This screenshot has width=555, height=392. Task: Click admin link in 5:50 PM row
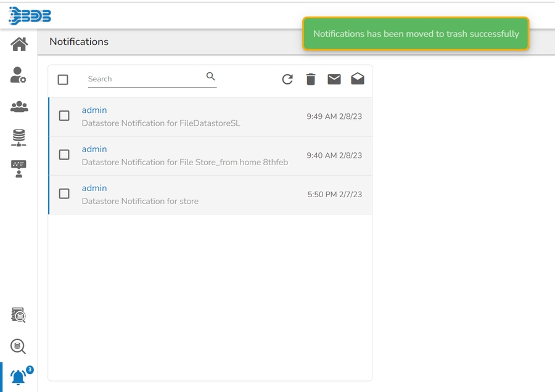tap(94, 188)
